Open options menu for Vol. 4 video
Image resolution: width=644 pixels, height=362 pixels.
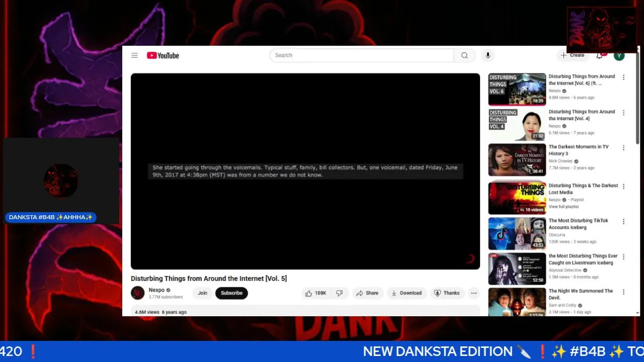[623, 113]
